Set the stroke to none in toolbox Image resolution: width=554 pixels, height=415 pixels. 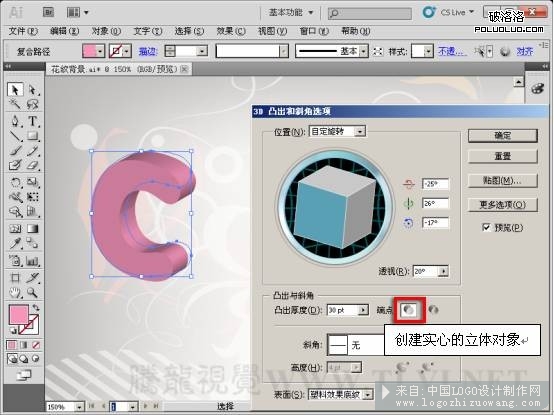point(36,345)
